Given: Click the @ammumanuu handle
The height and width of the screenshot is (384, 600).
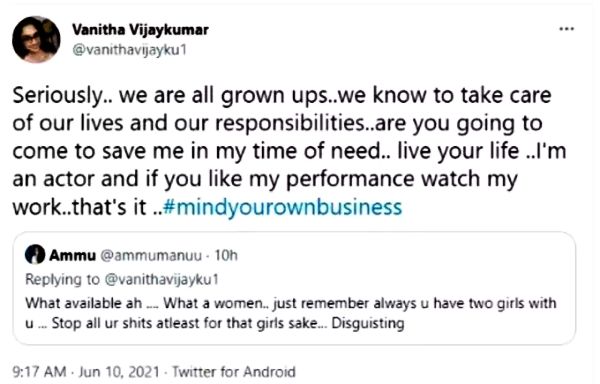Looking at the screenshot, I should point(151,255).
